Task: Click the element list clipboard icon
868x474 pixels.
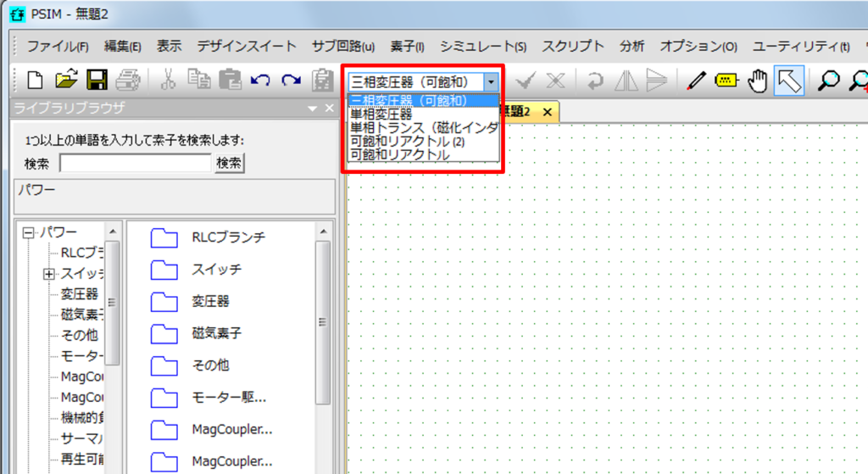Action: coord(322,81)
